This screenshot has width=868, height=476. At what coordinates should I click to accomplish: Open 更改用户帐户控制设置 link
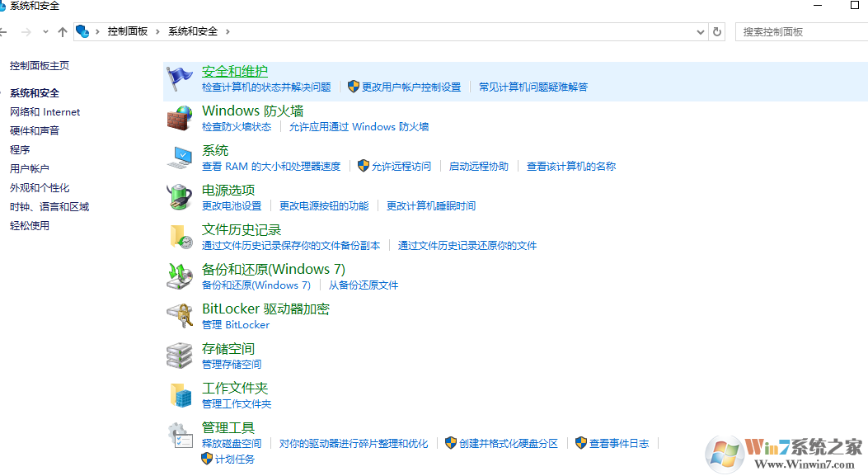click(410, 86)
